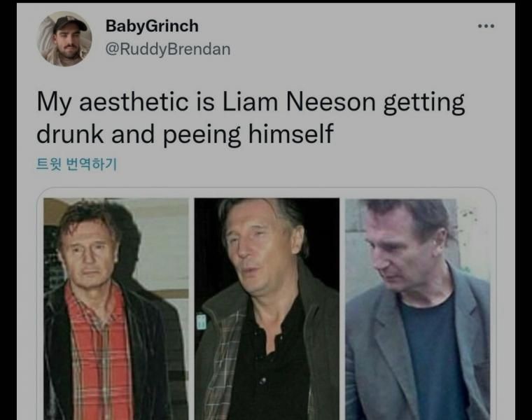Open BabyGrinch's round profile avatar
Viewport: 532px width, 420px height.
click(64, 38)
